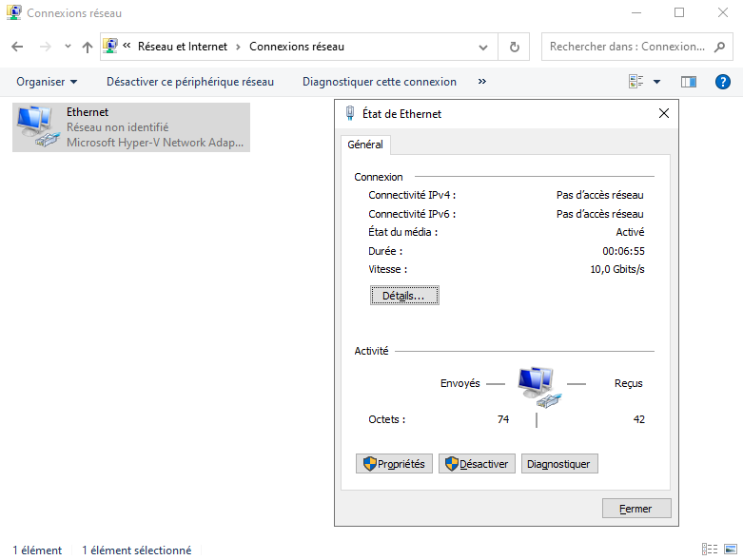Image resolution: width=743 pixels, height=560 pixels.
Task: Select the Ethernet adapter icon
Action: point(38,126)
